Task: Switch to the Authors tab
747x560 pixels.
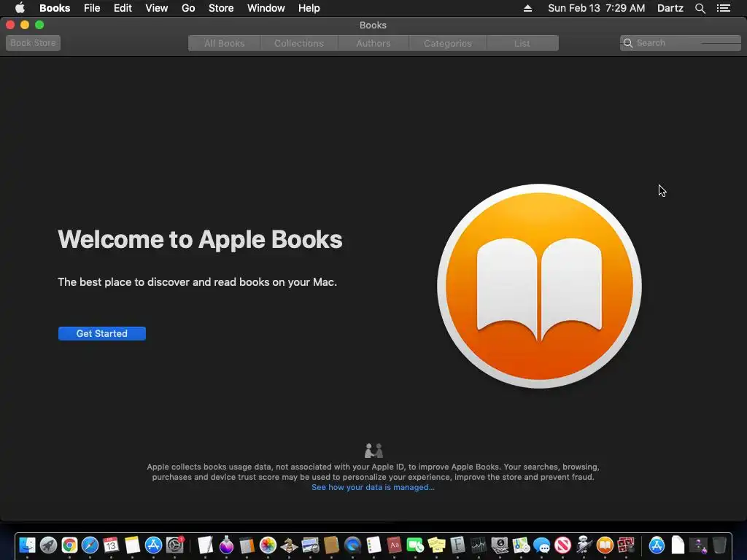Action: 373,43
